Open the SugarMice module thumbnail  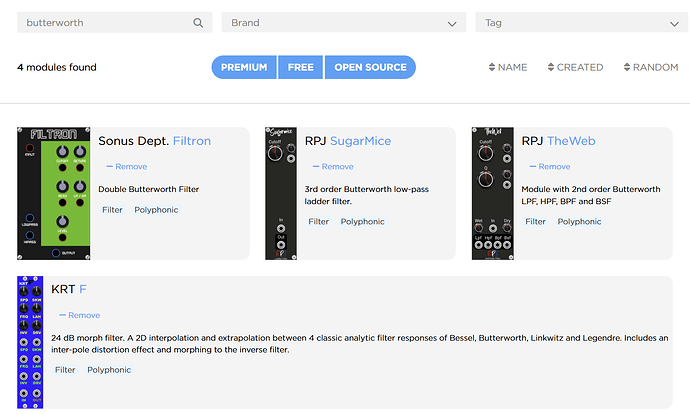[x=281, y=193]
